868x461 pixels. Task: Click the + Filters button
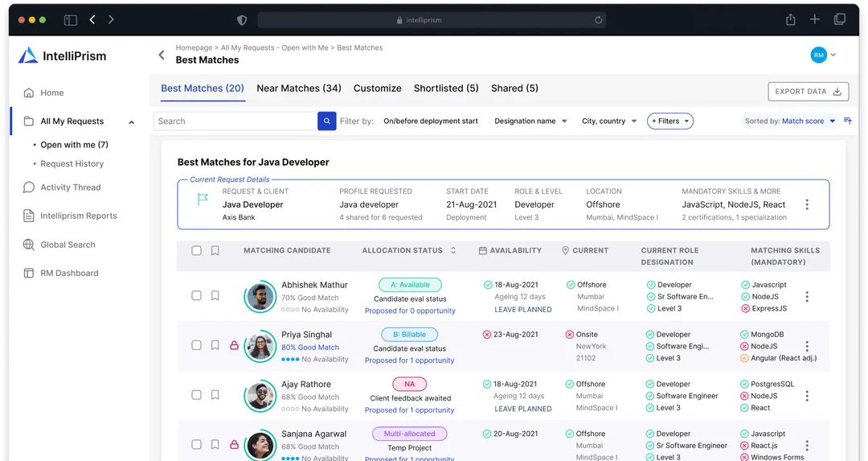pos(669,121)
